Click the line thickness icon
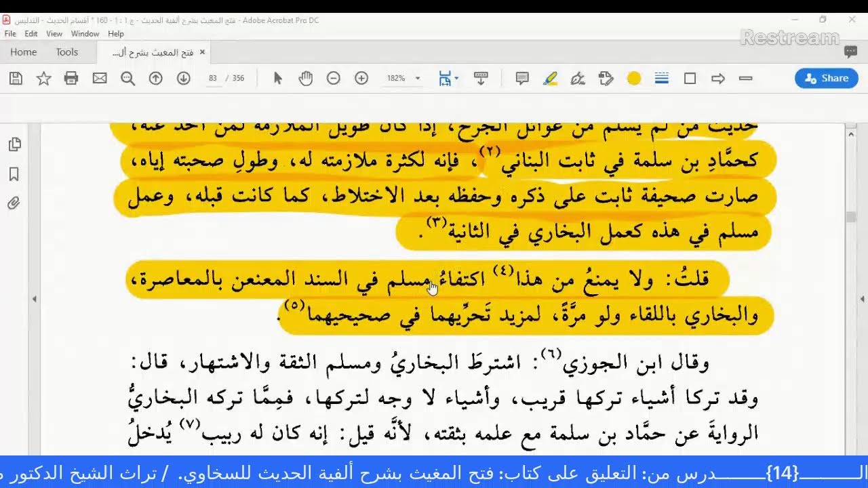868x488 pixels. pos(662,79)
